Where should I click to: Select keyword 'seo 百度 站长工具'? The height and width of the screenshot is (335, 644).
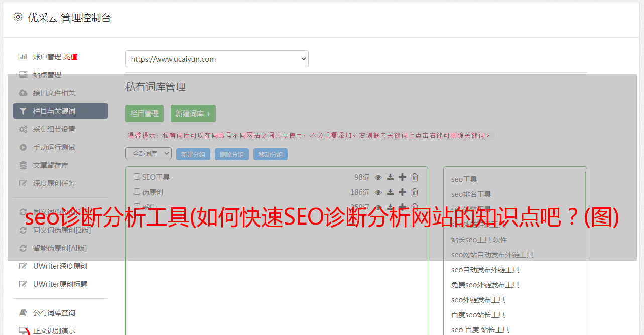[480, 330]
